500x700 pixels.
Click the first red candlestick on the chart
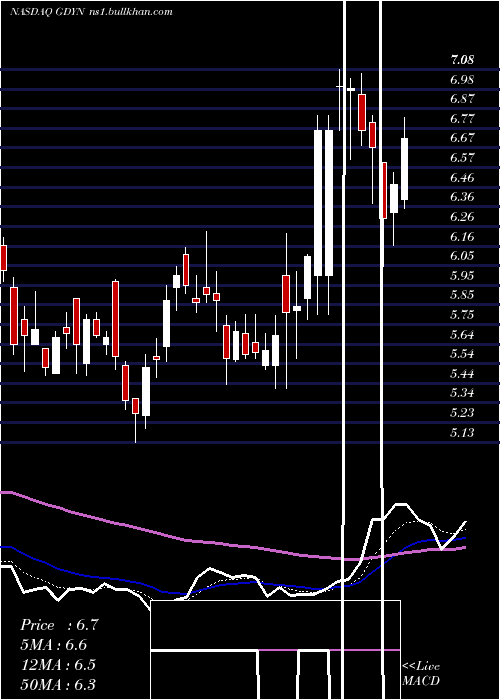point(4,258)
